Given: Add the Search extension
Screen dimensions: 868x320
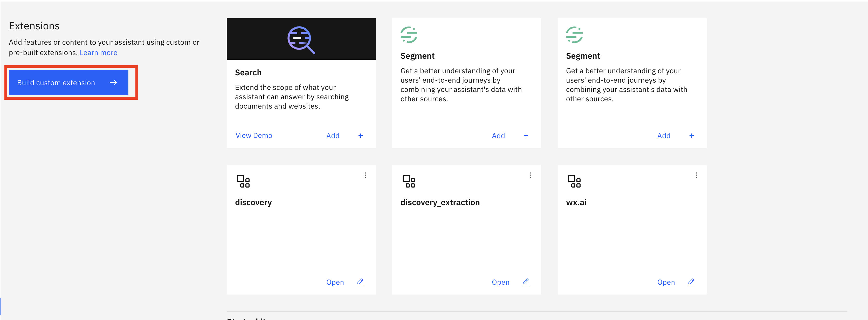Looking at the screenshot, I should click(333, 136).
